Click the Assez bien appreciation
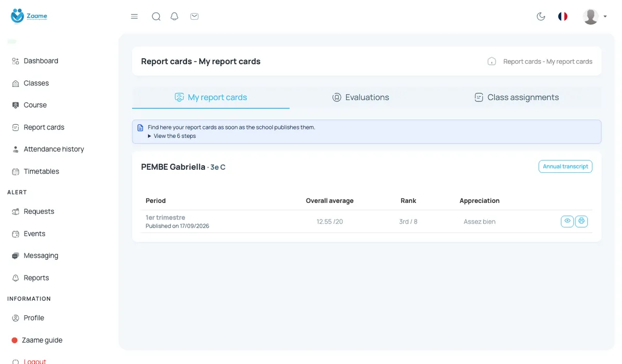 pyautogui.click(x=479, y=222)
